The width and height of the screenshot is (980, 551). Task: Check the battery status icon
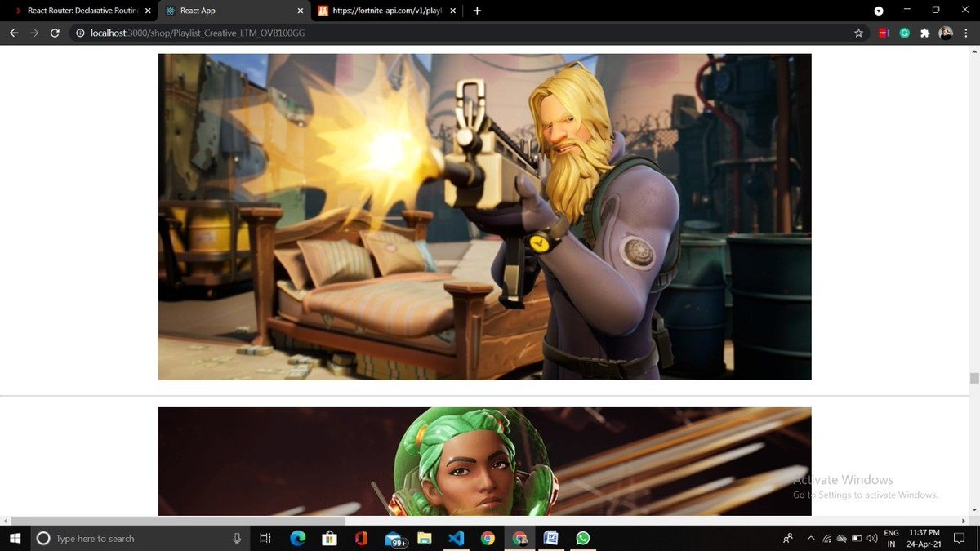(857, 538)
